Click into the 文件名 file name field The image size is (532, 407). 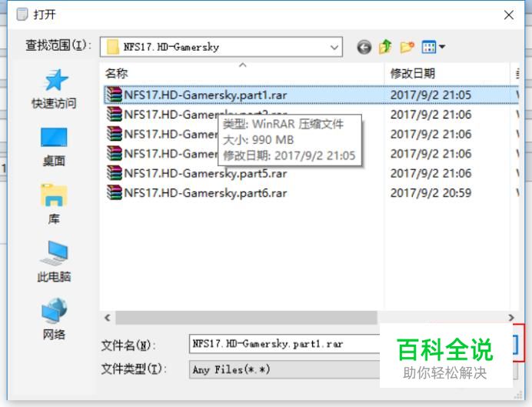click(284, 344)
